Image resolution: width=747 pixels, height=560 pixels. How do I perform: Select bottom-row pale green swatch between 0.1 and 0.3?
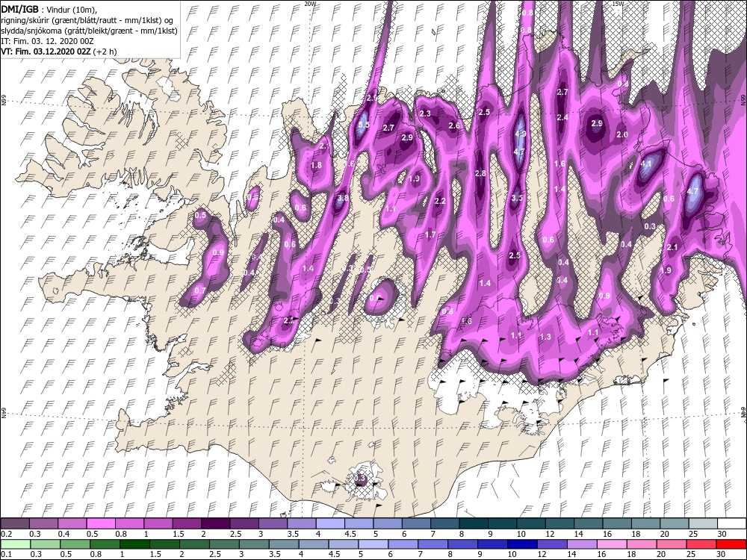[15, 544]
